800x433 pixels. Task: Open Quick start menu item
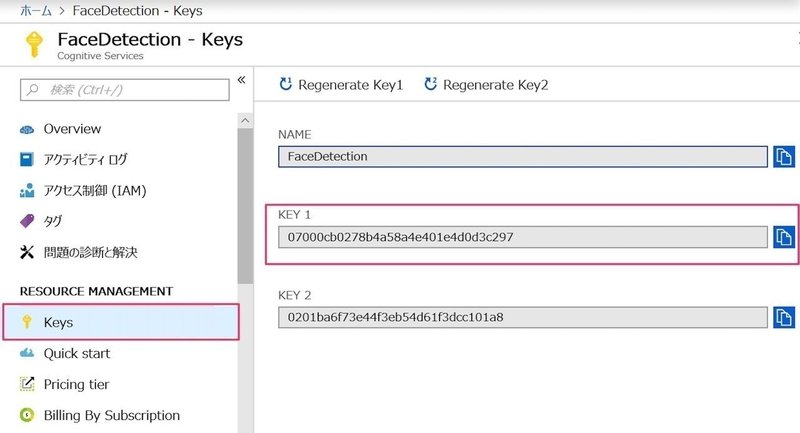77,353
